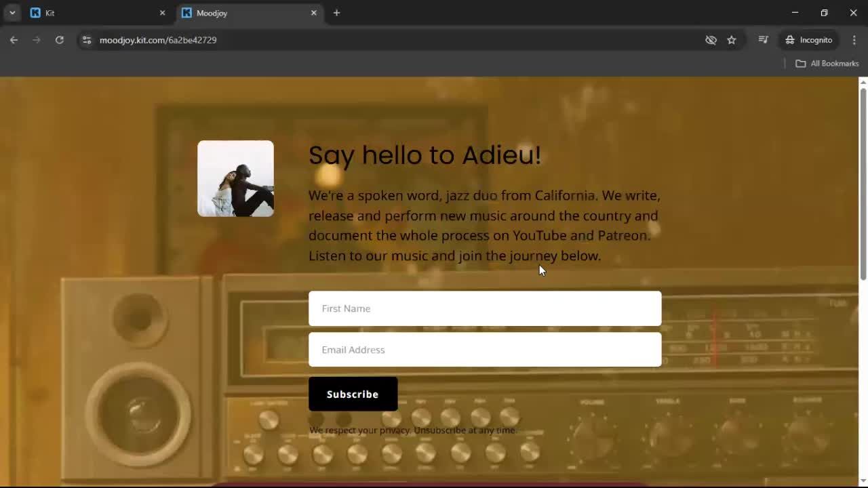This screenshot has height=488, width=868.
Task: Click the forward navigation arrow
Action: coord(37,40)
